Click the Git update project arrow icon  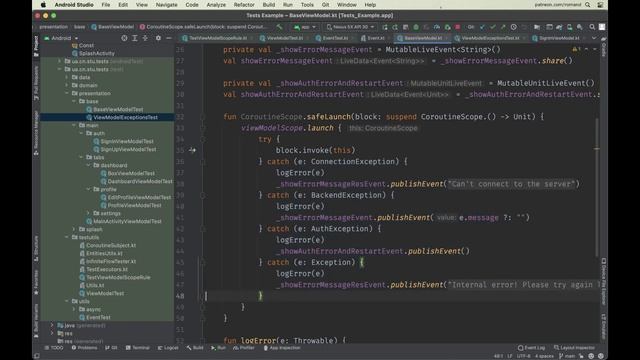(x=482, y=27)
